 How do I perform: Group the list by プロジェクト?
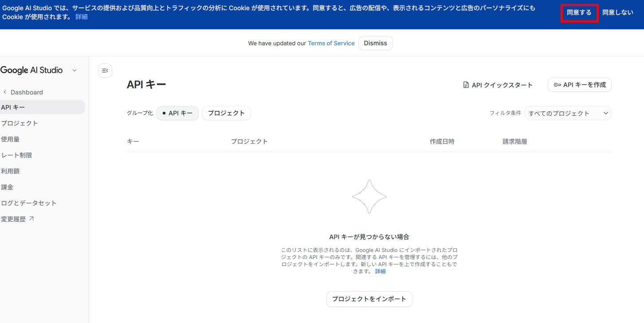coord(226,113)
